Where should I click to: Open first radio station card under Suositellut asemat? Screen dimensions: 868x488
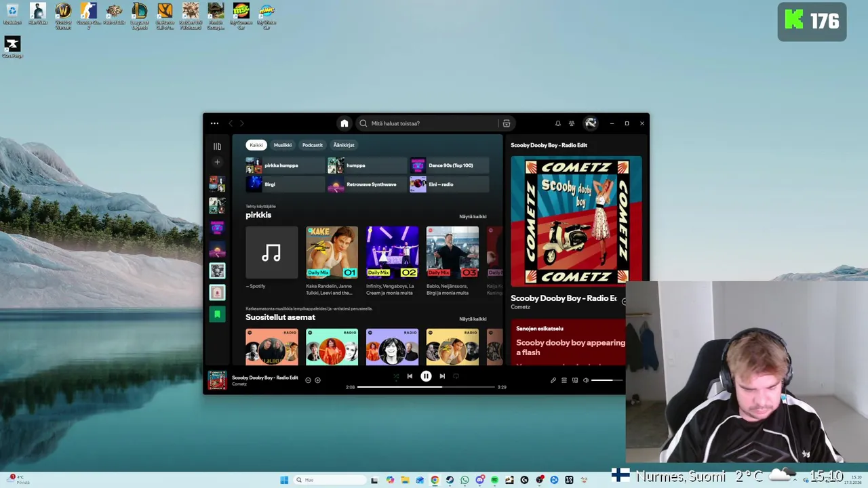click(271, 347)
